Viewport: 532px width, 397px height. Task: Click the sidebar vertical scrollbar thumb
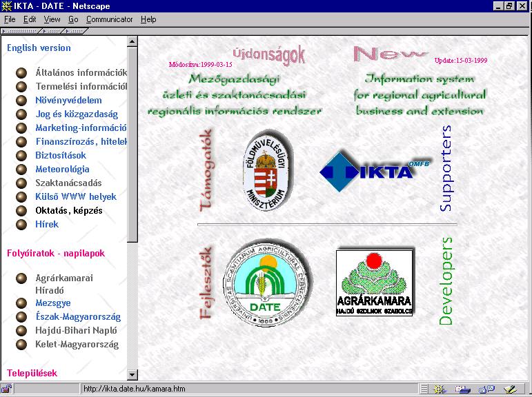[132, 145]
